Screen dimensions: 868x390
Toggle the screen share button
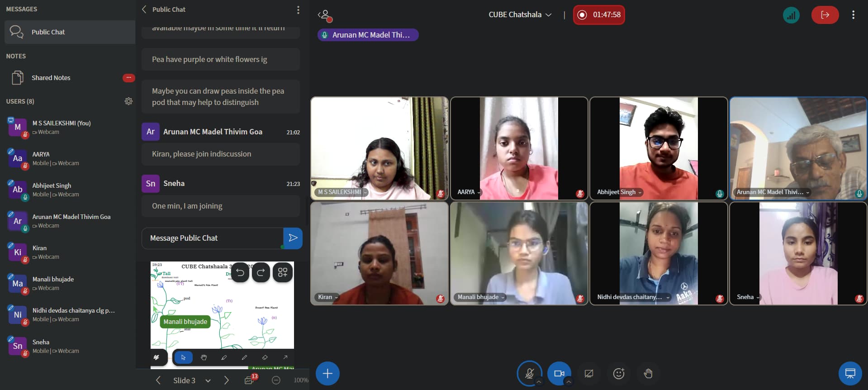pos(588,373)
